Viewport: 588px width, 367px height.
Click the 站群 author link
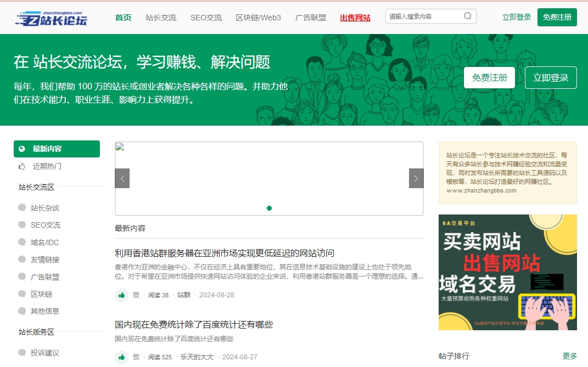click(x=184, y=295)
